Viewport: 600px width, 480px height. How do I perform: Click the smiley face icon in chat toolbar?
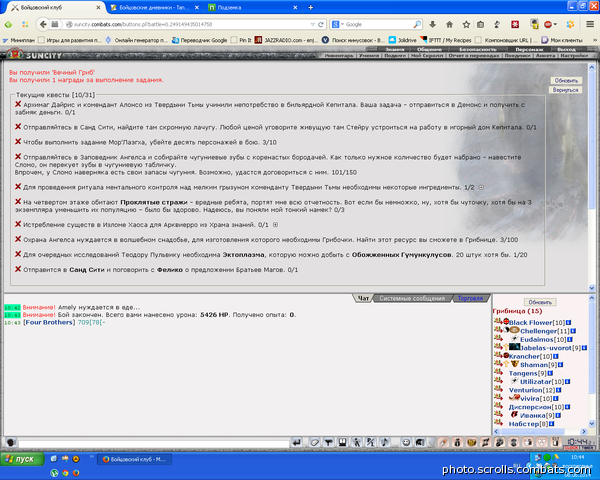406,442
